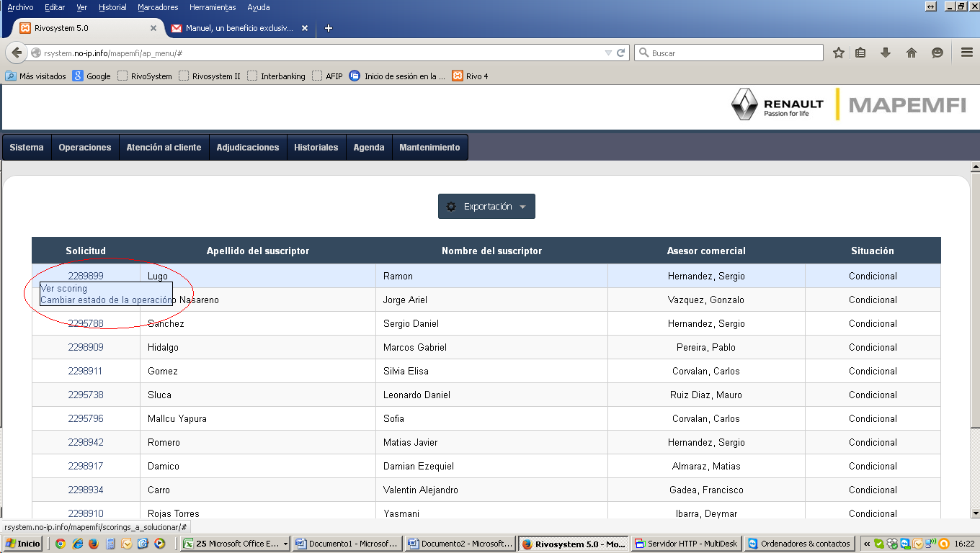Open the Atención al cliente menu
The width and height of the screenshot is (980, 553).
(164, 148)
